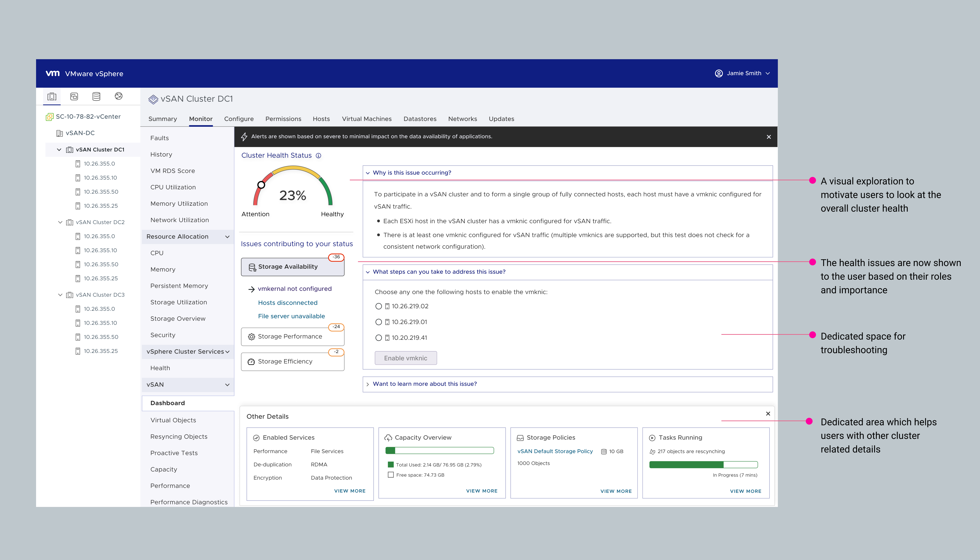This screenshot has height=560, width=980.
Task: Switch to the Datastores tab
Action: [420, 119]
